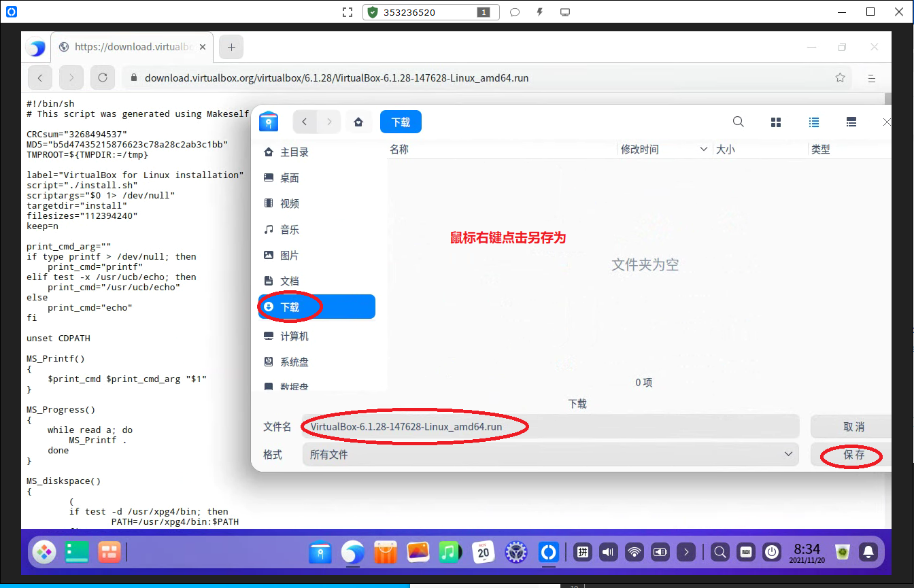Screen dimensions: 914x588
Task: Open 系统盘 in the sidebar
Action: (x=317, y=362)
